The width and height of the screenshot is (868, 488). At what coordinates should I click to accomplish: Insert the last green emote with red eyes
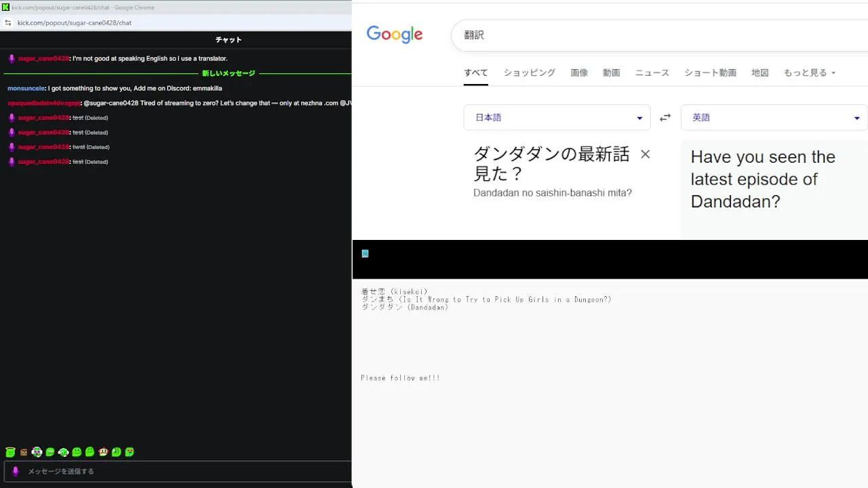pos(130,452)
